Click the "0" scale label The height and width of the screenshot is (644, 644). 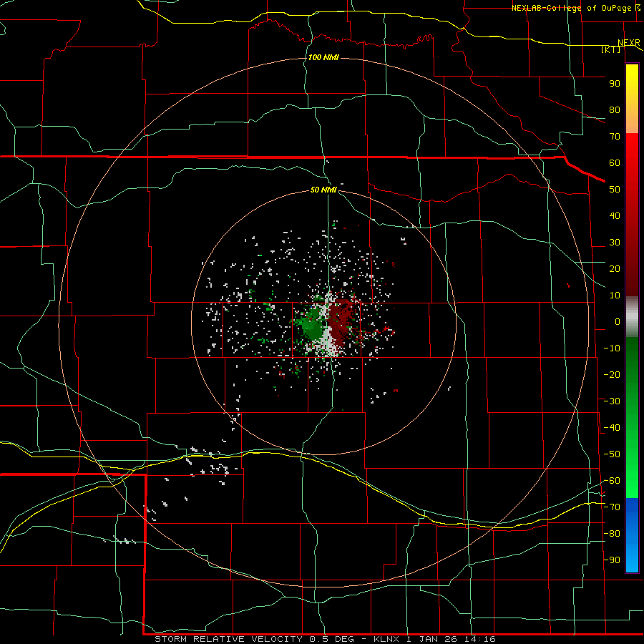(618, 322)
